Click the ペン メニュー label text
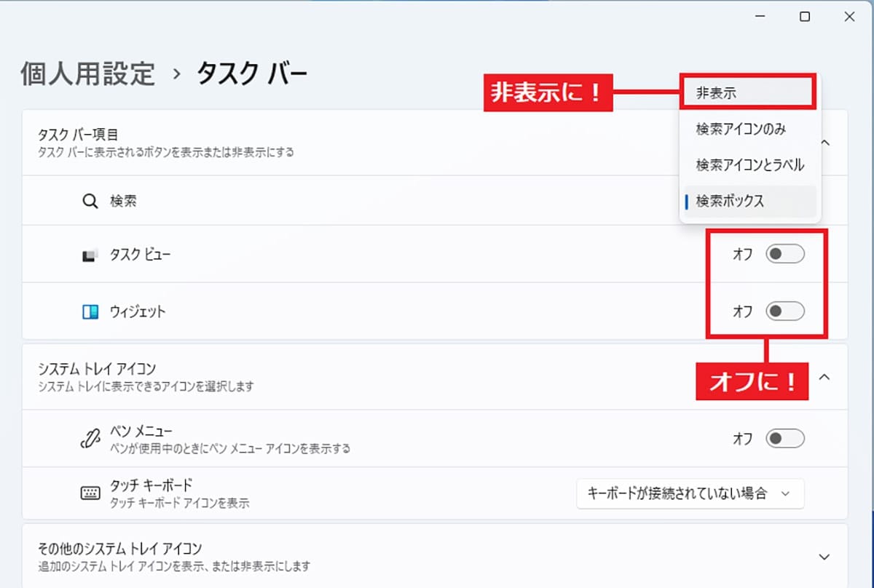This screenshot has width=874, height=588. click(x=141, y=432)
